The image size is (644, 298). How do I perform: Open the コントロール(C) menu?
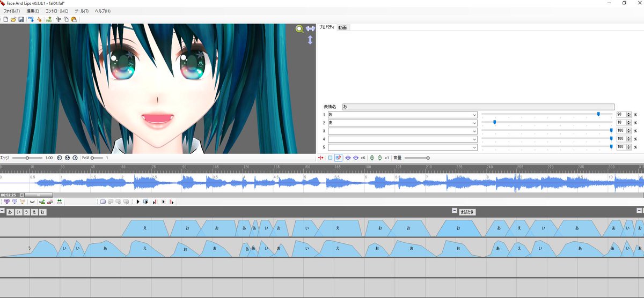coord(57,11)
